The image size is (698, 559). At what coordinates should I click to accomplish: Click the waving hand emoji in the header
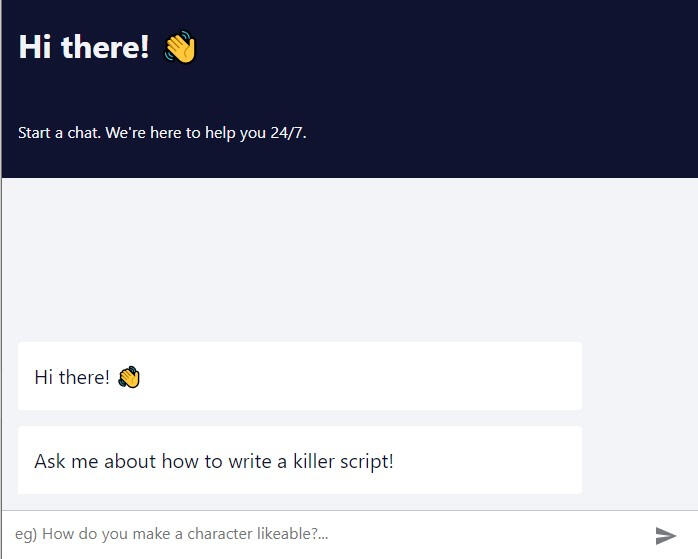coord(181,47)
